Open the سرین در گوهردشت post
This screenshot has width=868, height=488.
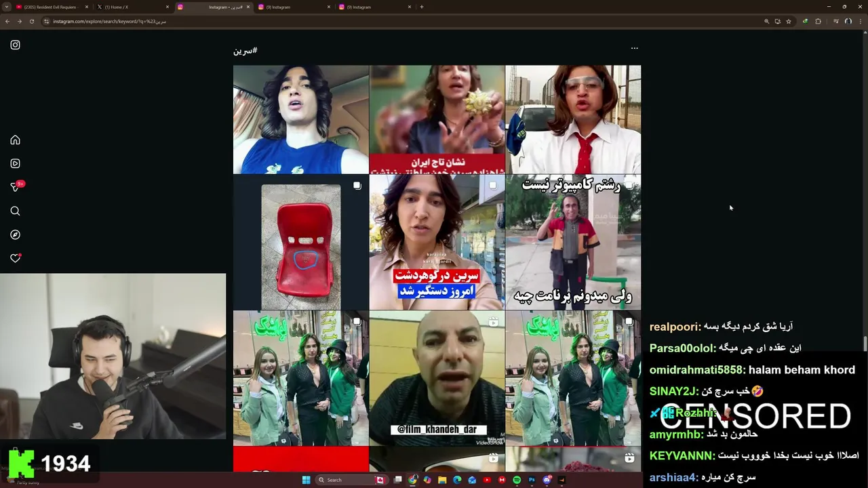click(x=437, y=242)
